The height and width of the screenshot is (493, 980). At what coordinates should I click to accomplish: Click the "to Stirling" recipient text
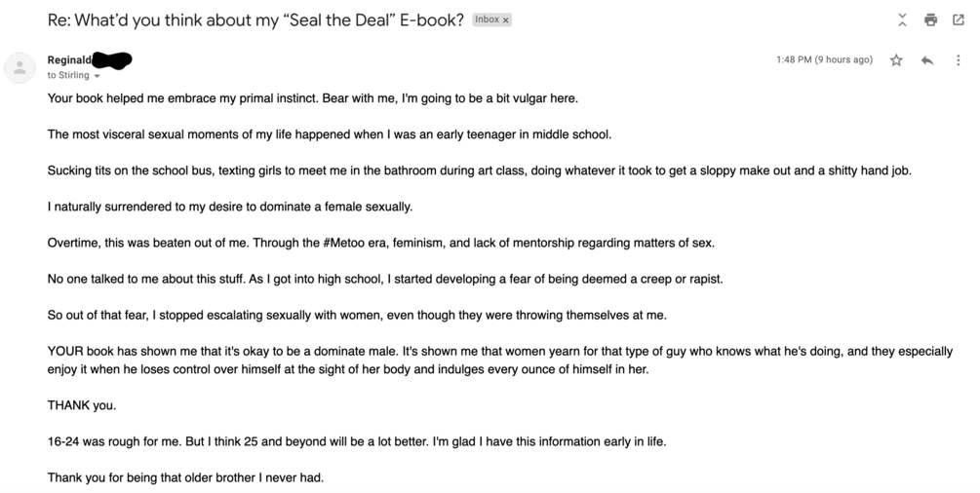pyautogui.click(x=67, y=75)
